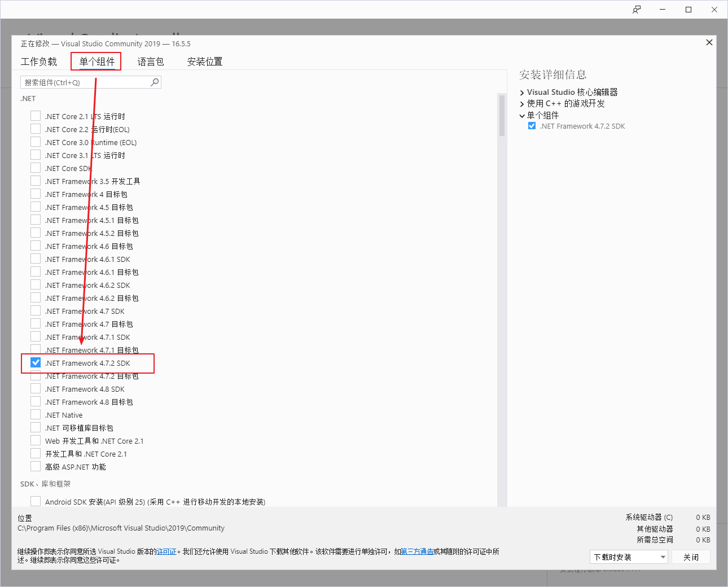
Task: Click the install path text under location
Action: (121, 528)
